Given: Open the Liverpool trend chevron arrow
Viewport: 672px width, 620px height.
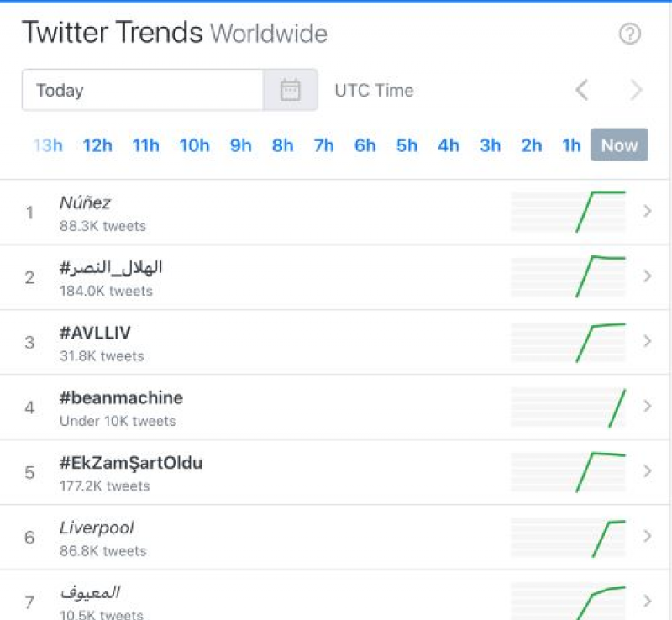Looking at the screenshot, I should click(647, 536).
